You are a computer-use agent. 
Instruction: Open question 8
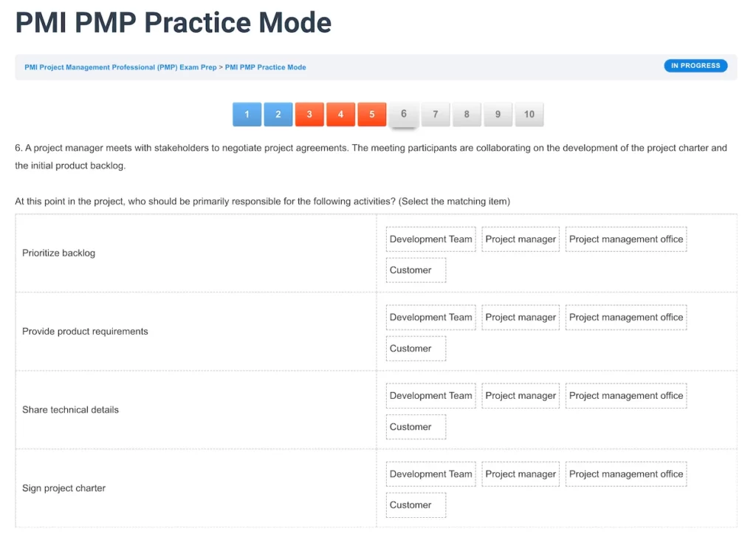point(467,115)
